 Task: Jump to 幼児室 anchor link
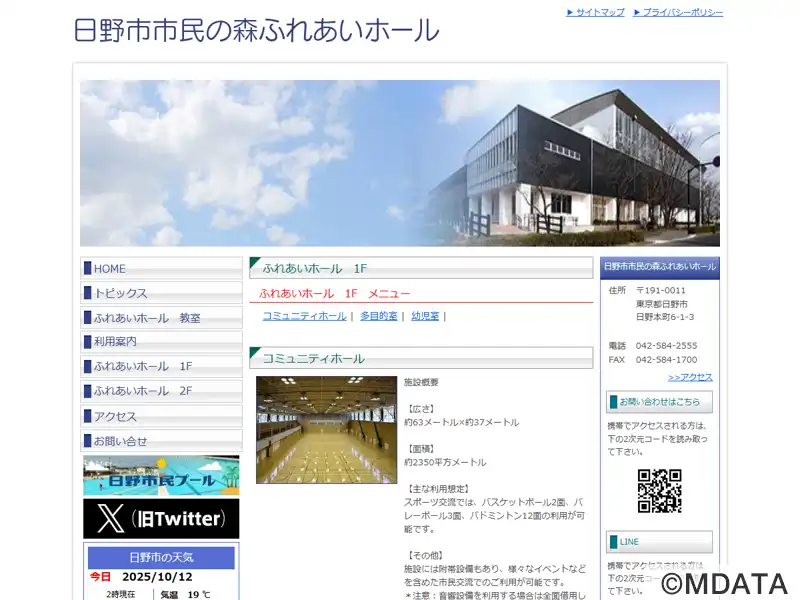(x=425, y=316)
